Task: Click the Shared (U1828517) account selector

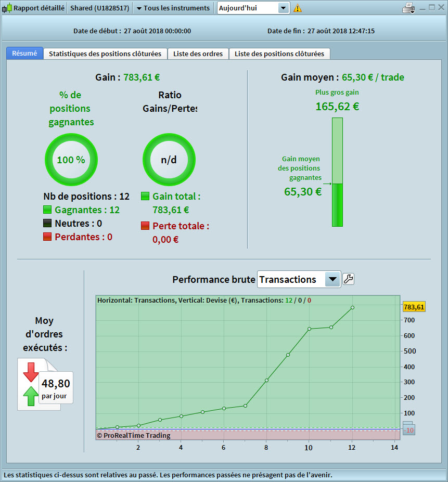Action: 100,8
